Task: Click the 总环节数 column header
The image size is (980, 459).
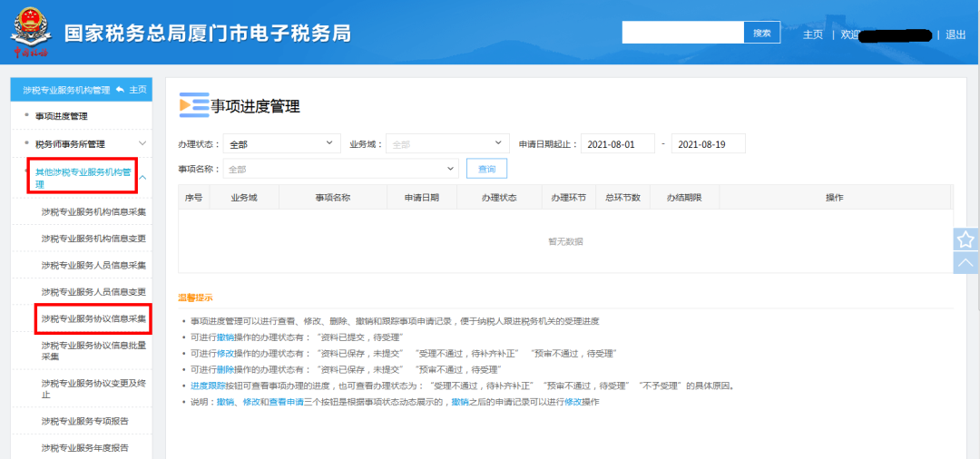Action: pyautogui.click(x=623, y=198)
